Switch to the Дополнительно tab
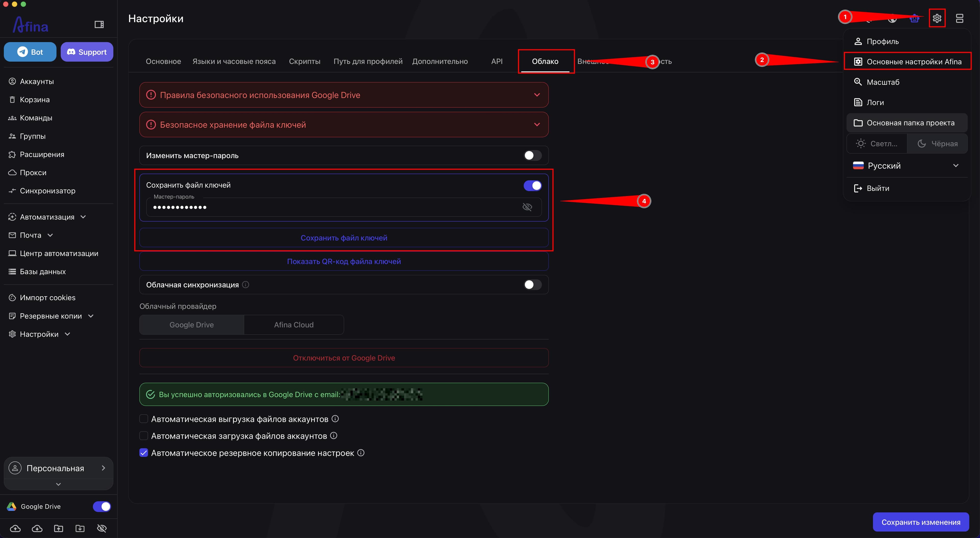The width and height of the screenshot is (980, 538). [440, 61]
